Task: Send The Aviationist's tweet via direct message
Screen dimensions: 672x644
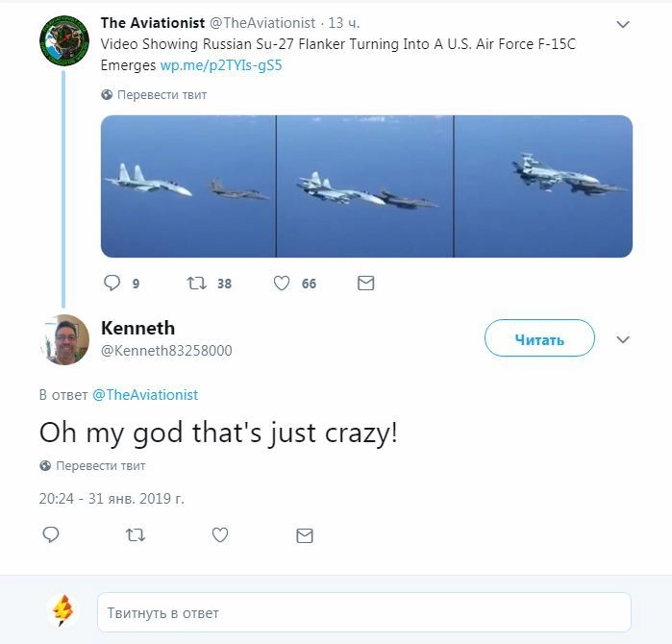Action: tap(365, 284)
